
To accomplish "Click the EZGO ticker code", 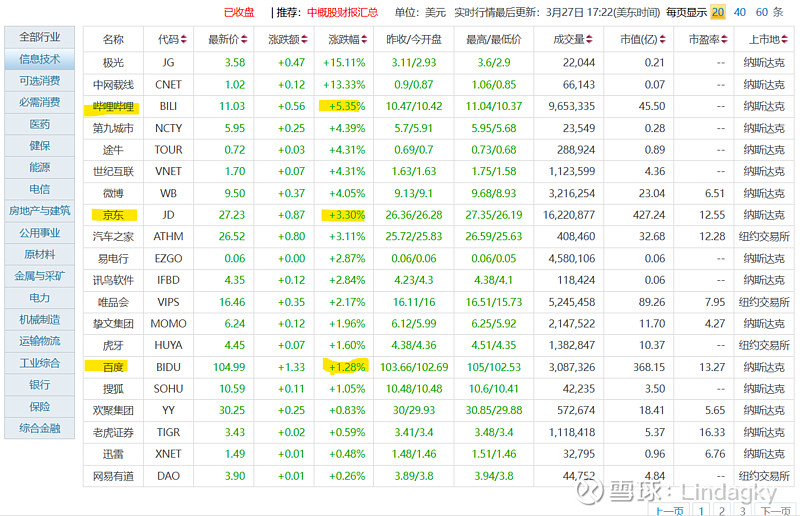I will click(168, 259).
